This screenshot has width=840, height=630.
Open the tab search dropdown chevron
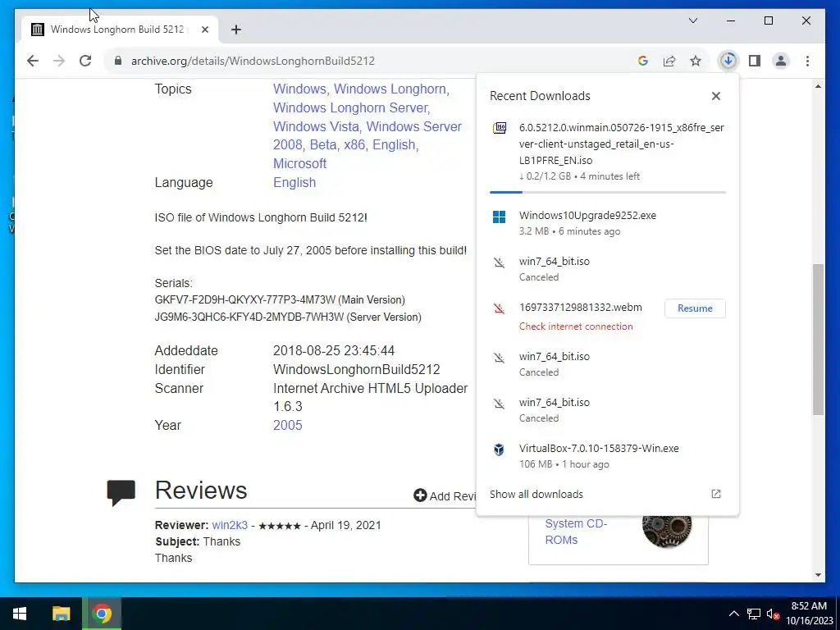pos(693,21)
